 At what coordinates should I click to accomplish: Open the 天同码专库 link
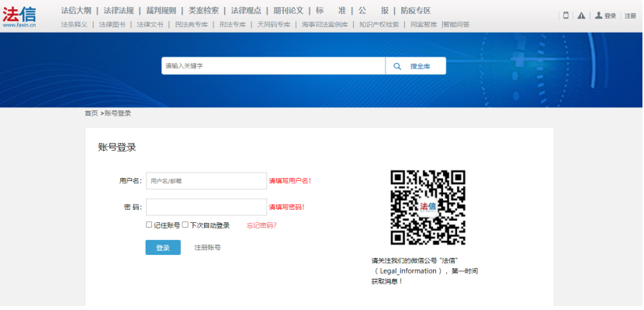point(274,25)
